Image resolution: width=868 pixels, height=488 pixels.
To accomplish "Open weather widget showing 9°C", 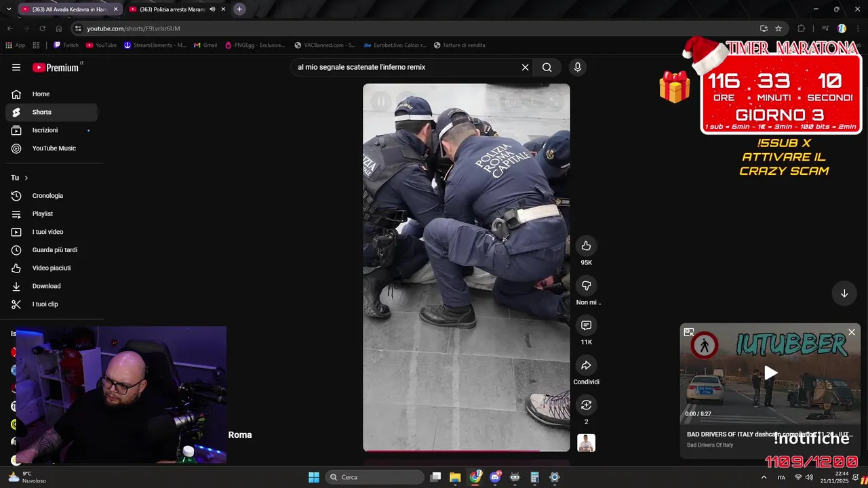I will (27, 477).
